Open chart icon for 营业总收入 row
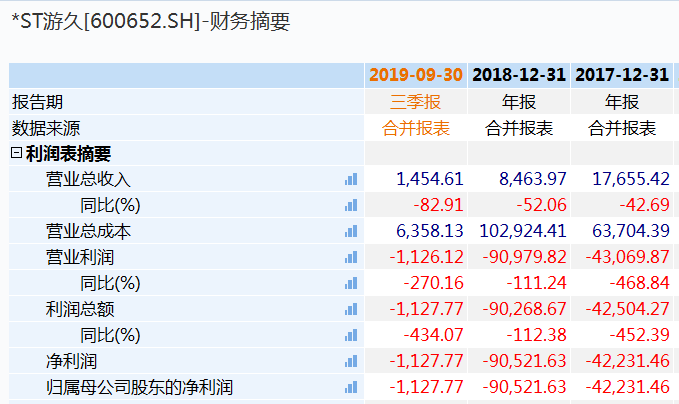The image size is (679, 404). (x=351, y=179)
